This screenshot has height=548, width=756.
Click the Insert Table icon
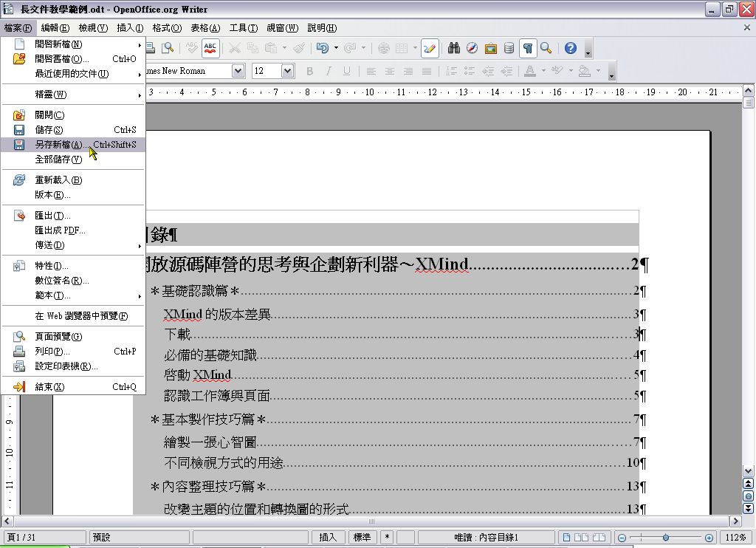click(402, 48)
